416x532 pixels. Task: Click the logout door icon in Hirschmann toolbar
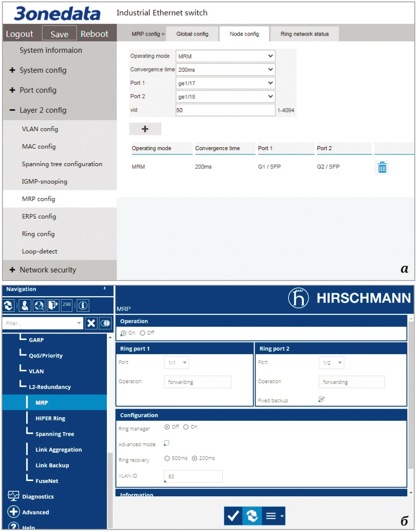click(53, 305)
